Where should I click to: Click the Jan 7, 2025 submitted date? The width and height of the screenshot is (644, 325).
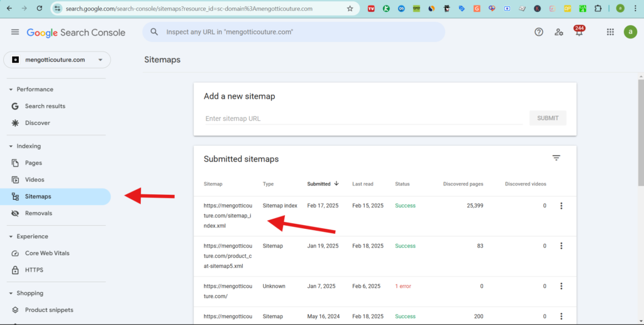tap(321, 286)
